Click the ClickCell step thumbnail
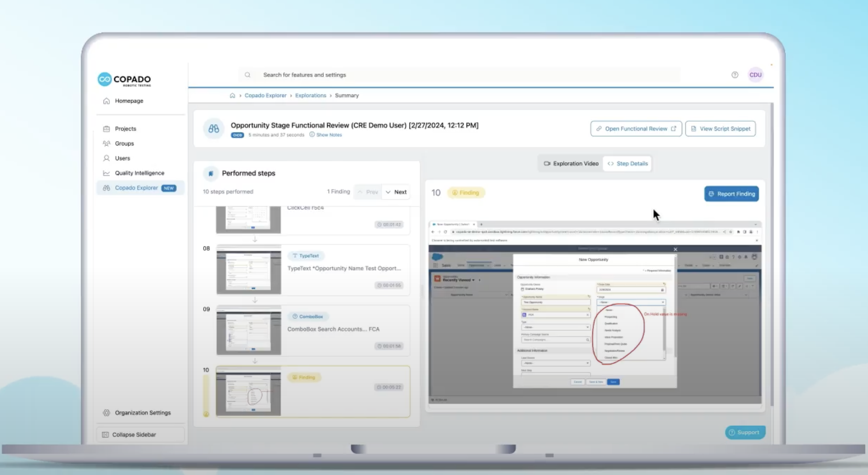 249,220
